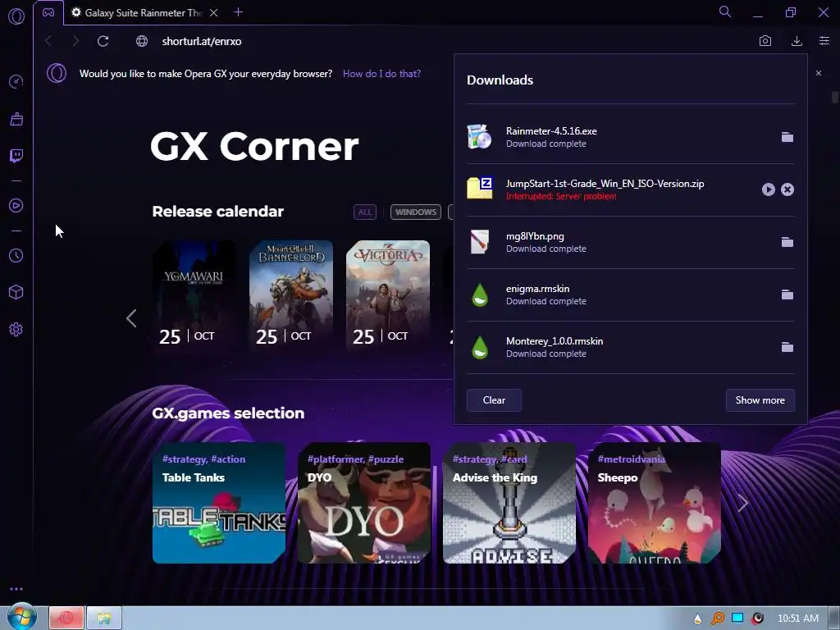Open Settings gear in sidebar

click(x=16, y=330)
